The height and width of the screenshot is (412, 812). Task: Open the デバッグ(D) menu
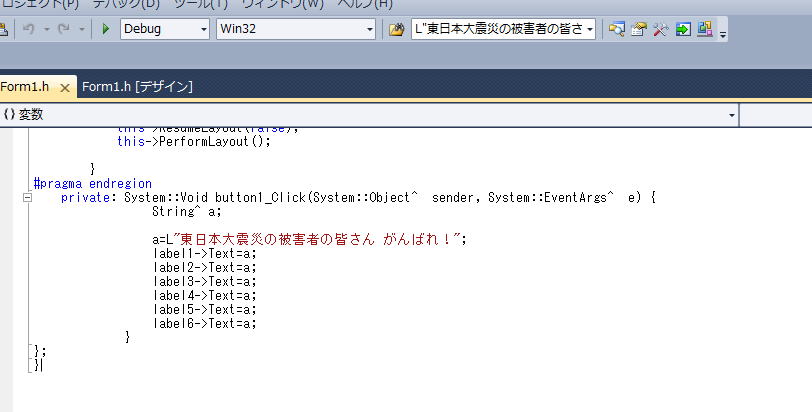coord(126,4)
